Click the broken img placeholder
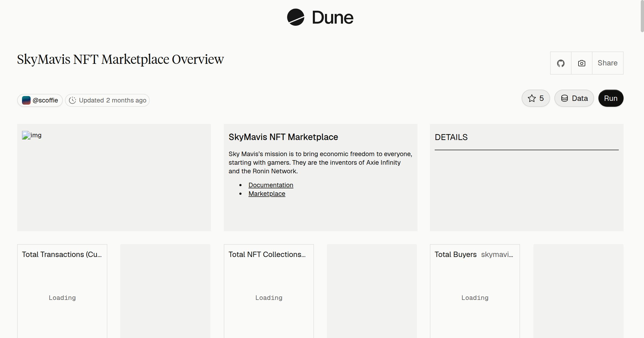Screen dimensions: 644x338 tap(32, 135)
